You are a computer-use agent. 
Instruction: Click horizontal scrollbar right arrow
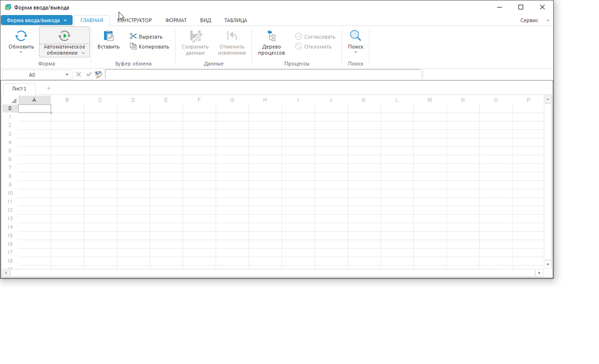(539, 273)
